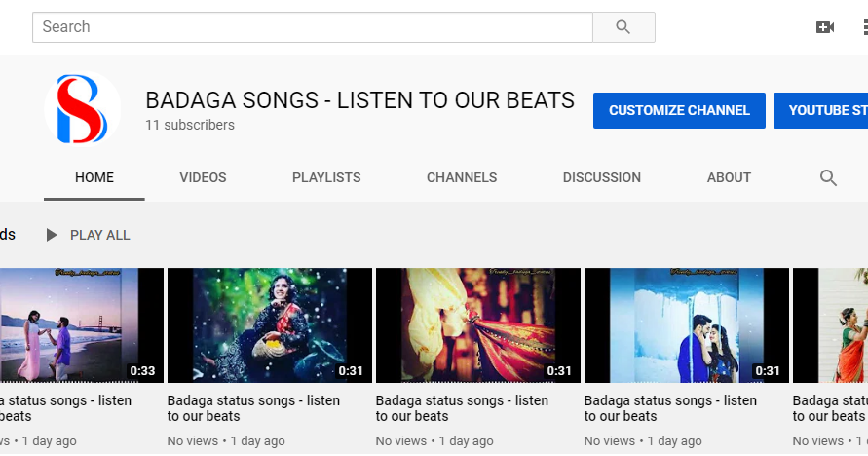The image size is (868, 456).
Task: Switch to the Home tab
Action: 94,177
